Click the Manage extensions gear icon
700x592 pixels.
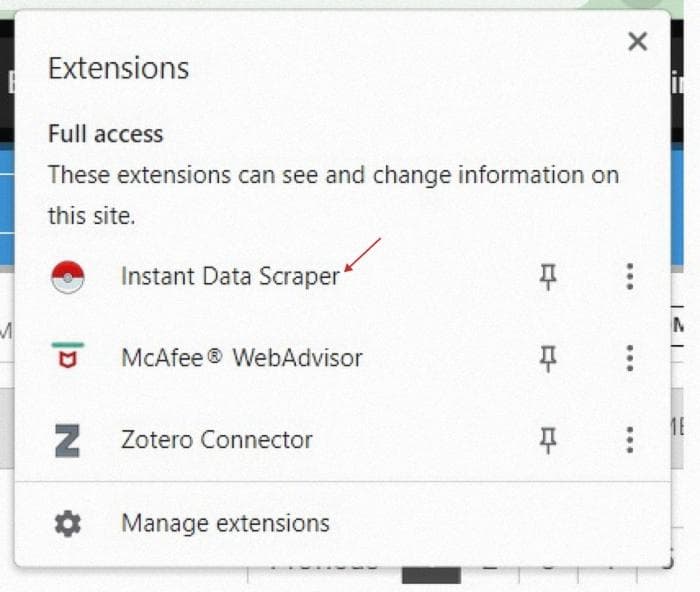[x=68, y=524]
